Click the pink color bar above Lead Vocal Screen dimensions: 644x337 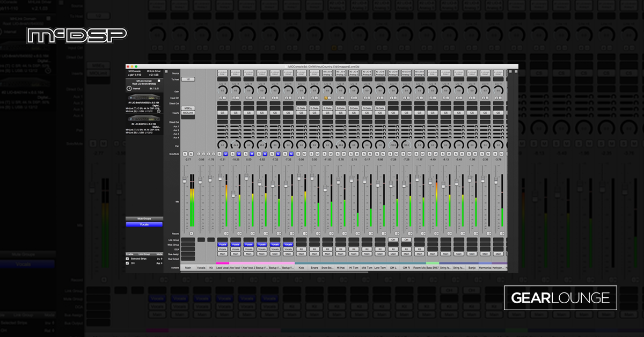coord(222,263)
